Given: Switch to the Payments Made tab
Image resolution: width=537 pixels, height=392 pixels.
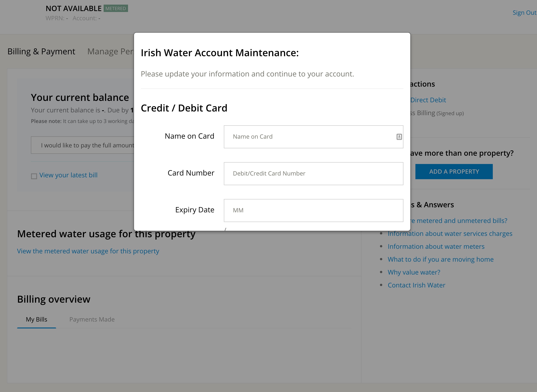Looking at the screenshot, I should 92,319.
